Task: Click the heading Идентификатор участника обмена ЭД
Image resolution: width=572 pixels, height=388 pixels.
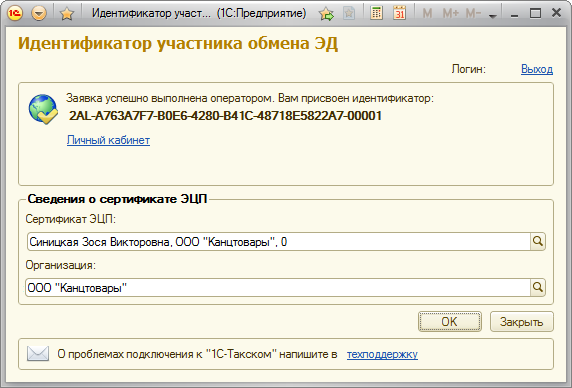Action: pos(178,43)
